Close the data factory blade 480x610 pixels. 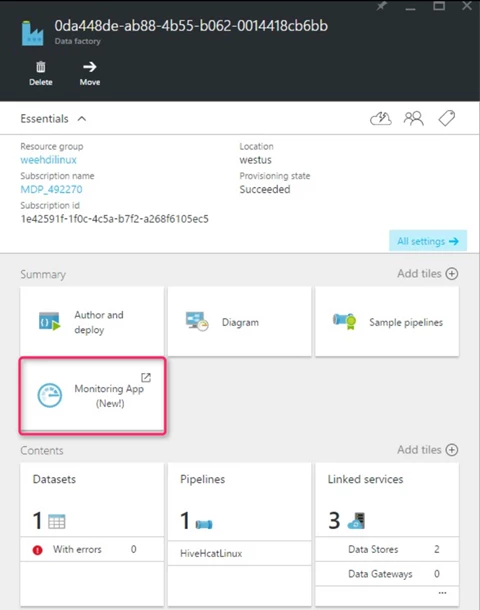pos(467,6)
